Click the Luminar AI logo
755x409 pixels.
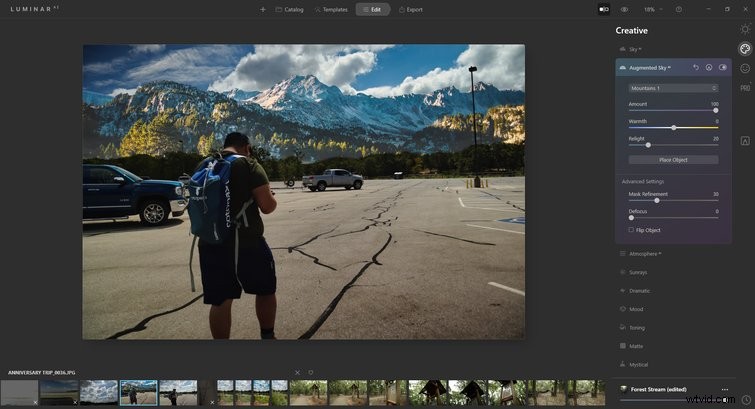click(34, 9)
